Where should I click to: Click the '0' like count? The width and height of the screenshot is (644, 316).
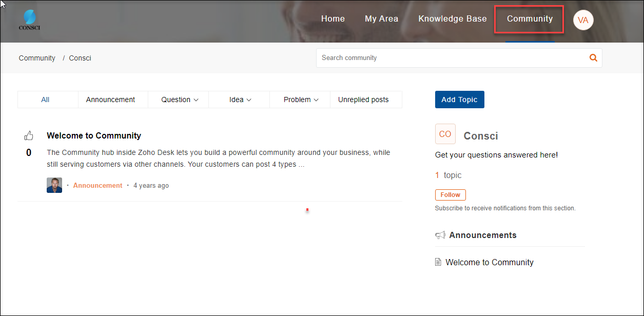coord(29,152)
